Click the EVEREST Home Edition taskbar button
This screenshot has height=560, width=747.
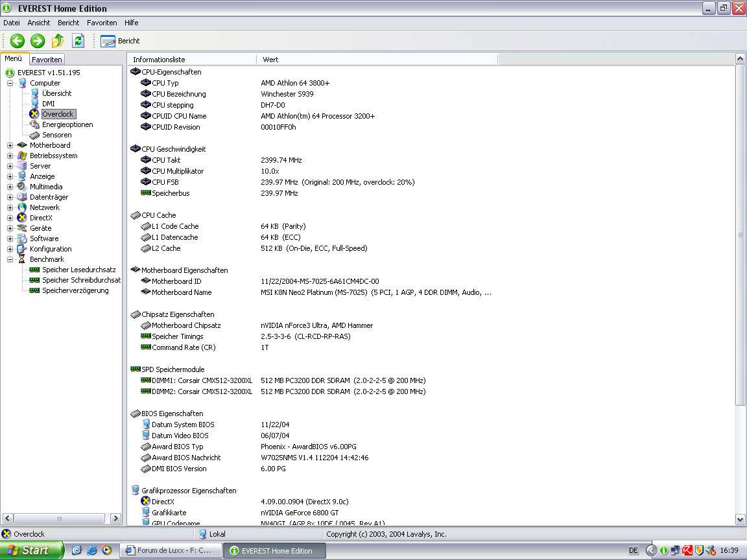[275, 550]
